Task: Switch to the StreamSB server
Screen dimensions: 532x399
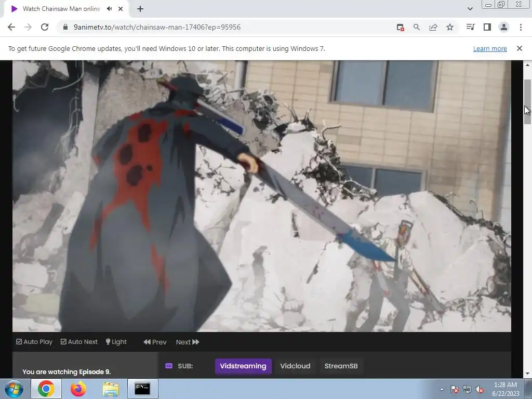Action: (x=341, y=366)
